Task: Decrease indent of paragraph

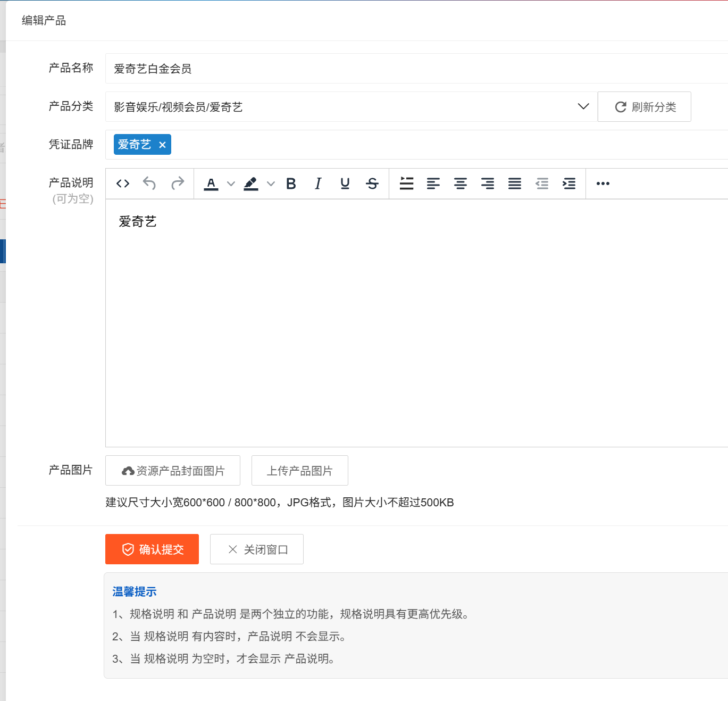Action: (542, 184)
